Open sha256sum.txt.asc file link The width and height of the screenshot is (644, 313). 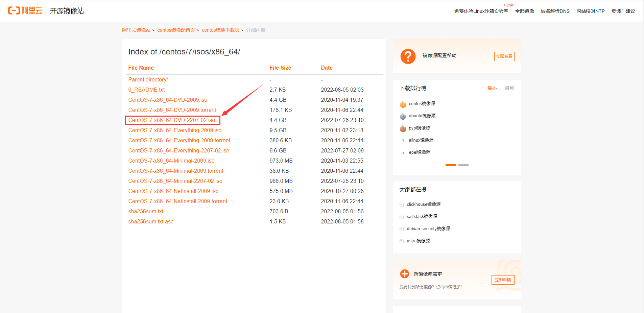pyautogui.click(x=150, y=222)
